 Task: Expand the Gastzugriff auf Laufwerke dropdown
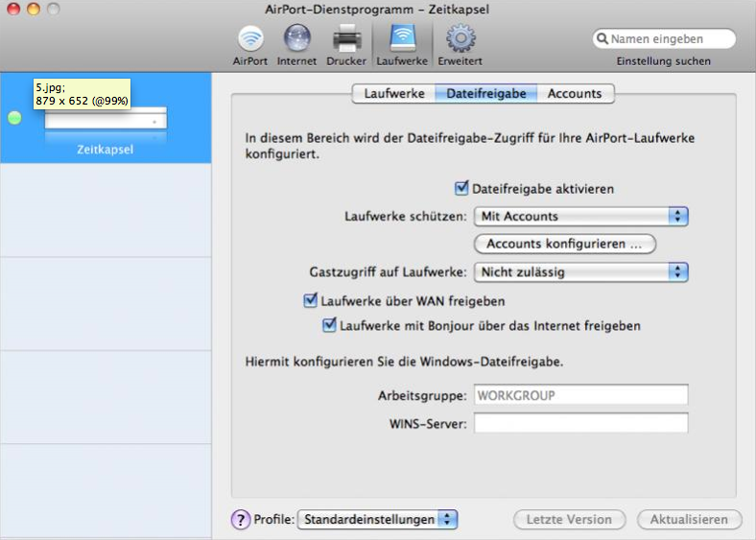pos(582,271)
